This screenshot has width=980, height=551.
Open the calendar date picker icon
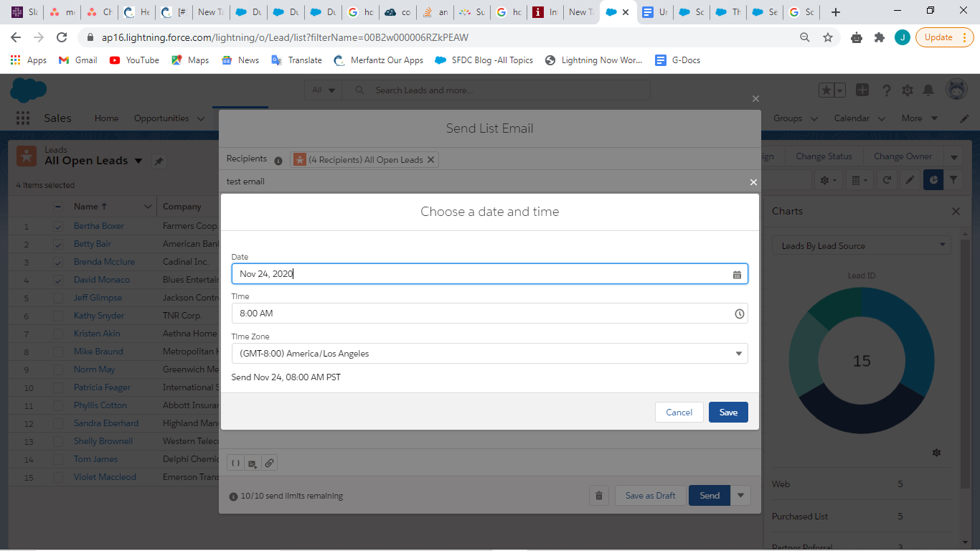[x=737, y=274]
